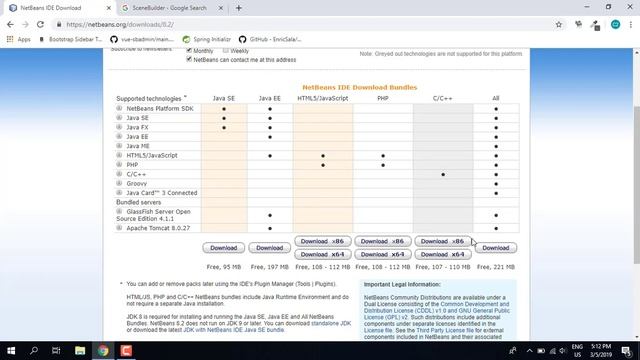Toggle the Weekly newsletter checkbox
This screenshot has height=360, width=640.
point(226,51)
